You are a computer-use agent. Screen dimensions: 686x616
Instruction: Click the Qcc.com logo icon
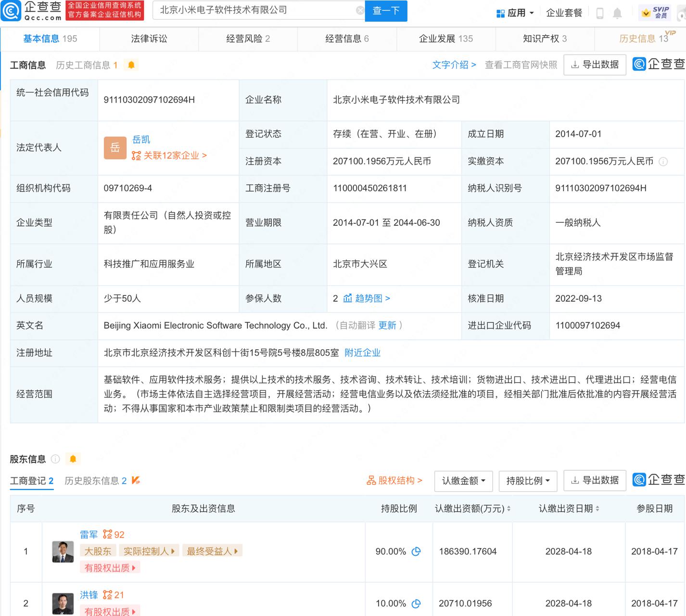[x=11, y=11]
